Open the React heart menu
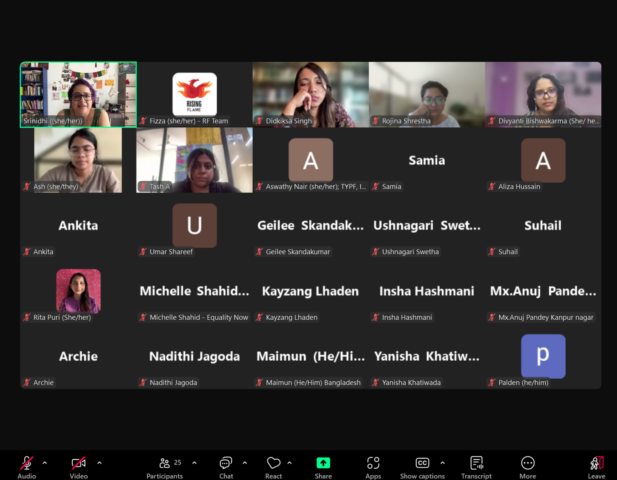This screenshot has width=617, height=480. coord(273,467)
